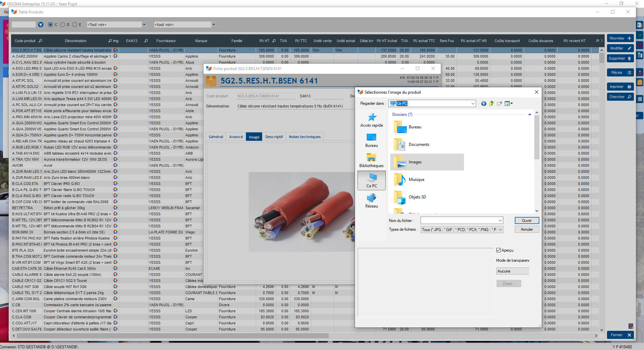Switch to the Descriptif tab
The width and height of the screenshot is (644, 350).
[x=274, y=137]
